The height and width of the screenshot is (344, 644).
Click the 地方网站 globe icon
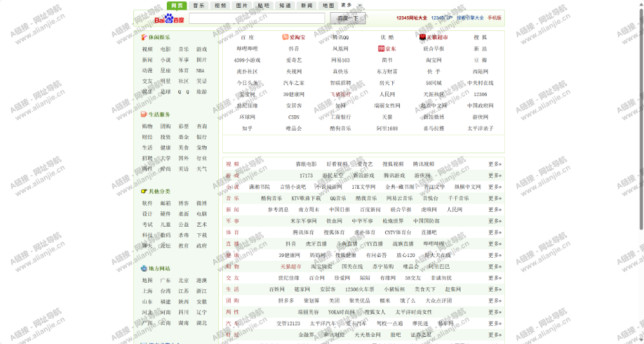point(144,269)
